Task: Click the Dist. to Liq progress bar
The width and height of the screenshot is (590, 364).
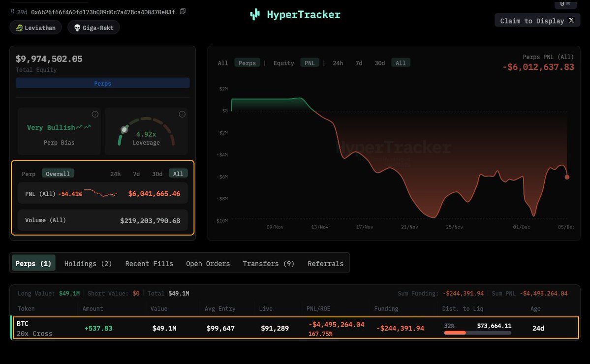Action: [x=477, y=333]
